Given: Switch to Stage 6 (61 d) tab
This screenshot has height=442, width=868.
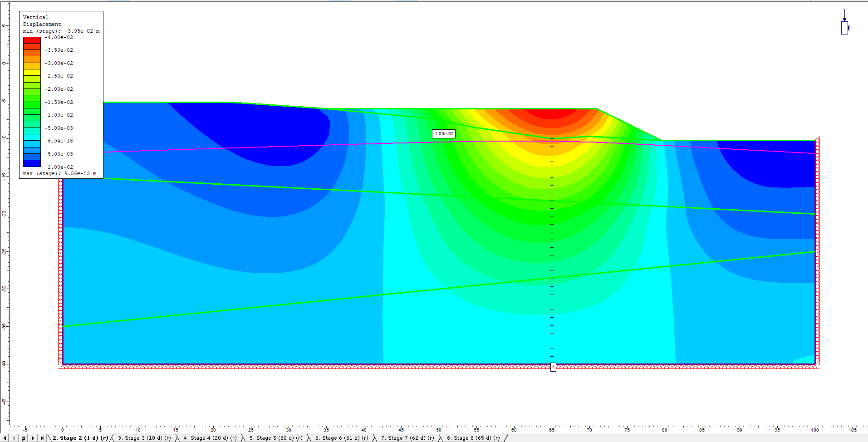Looking at the screenshot, I should click(x=341, y=438).
